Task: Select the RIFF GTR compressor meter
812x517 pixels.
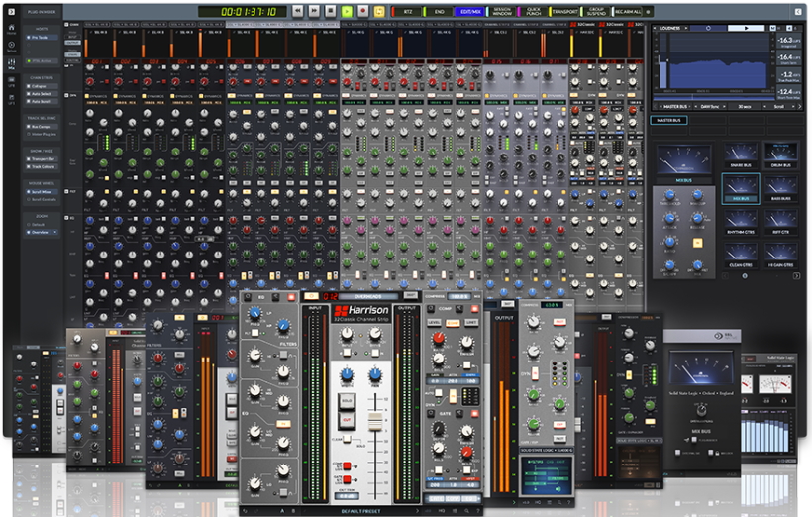Action: [781, 222]
